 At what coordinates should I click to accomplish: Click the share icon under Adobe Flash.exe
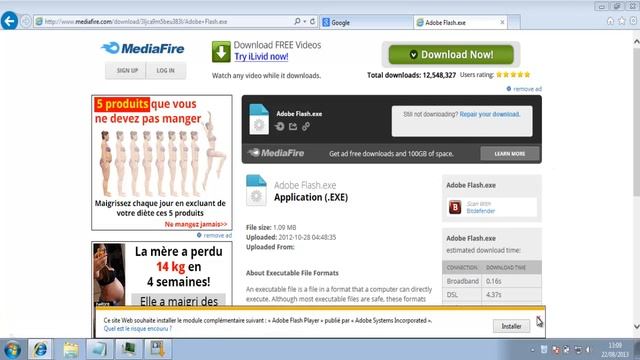click(293, 127)
